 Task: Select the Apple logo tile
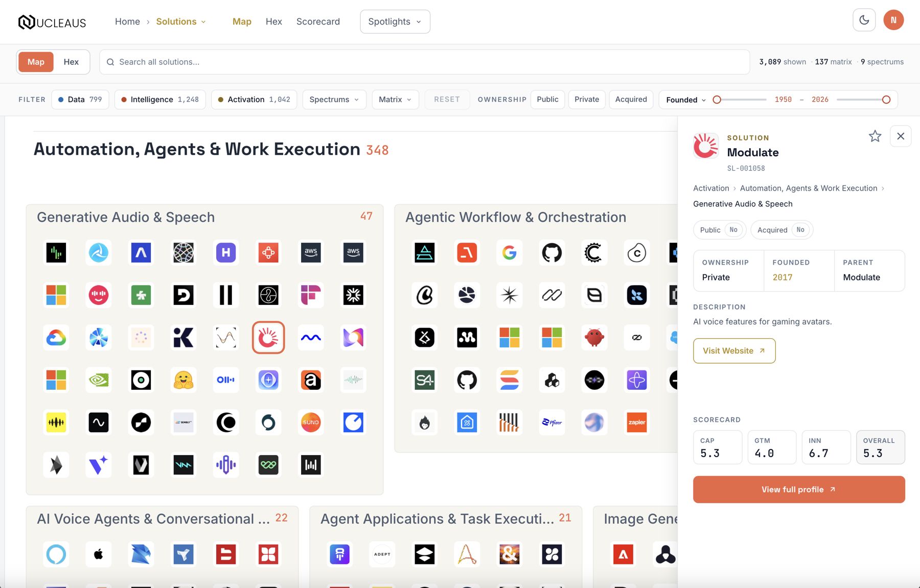click(x=99, y=554)
